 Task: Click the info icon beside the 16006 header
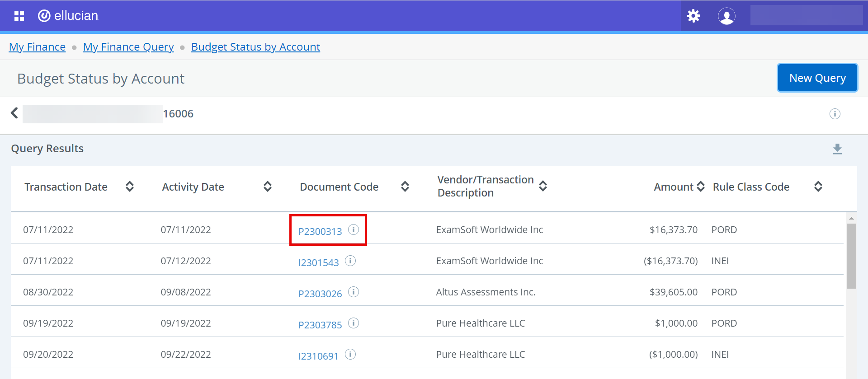[835, 114]
